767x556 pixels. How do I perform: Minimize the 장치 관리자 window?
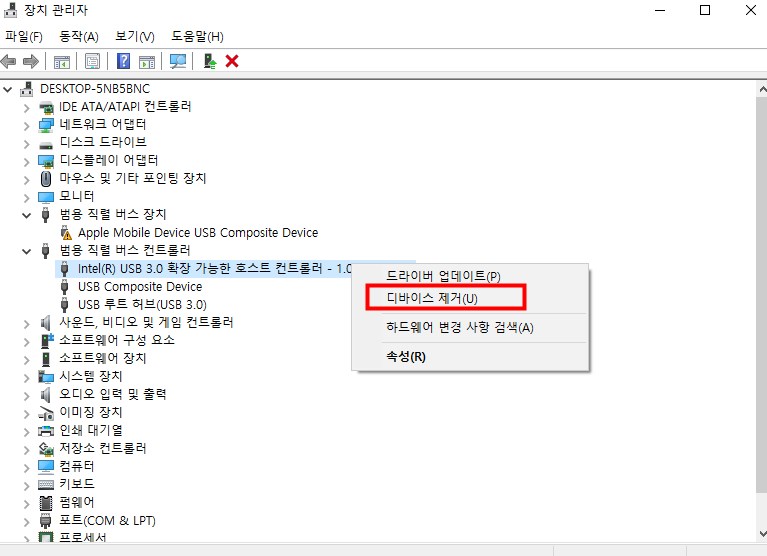660,10
